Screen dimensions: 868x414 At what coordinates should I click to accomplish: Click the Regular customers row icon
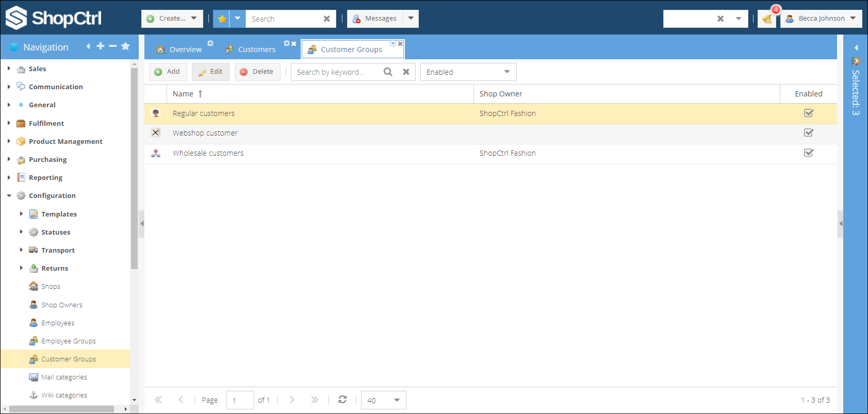[156, 113]
